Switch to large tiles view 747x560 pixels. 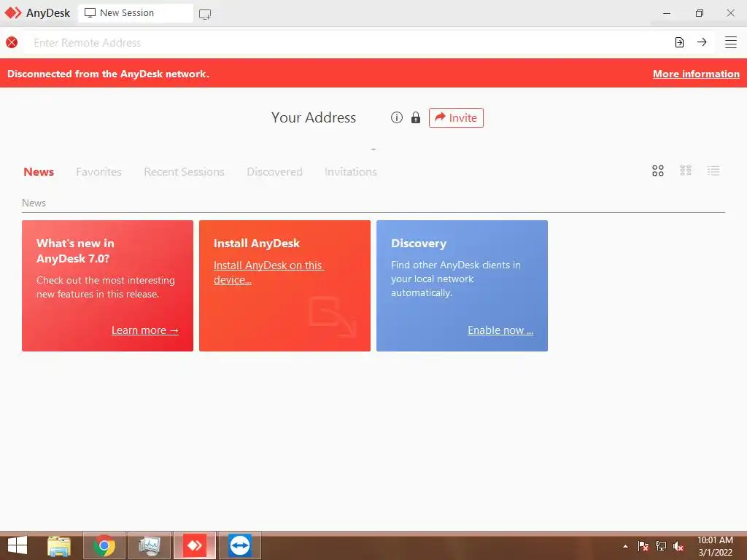[658, 171]
